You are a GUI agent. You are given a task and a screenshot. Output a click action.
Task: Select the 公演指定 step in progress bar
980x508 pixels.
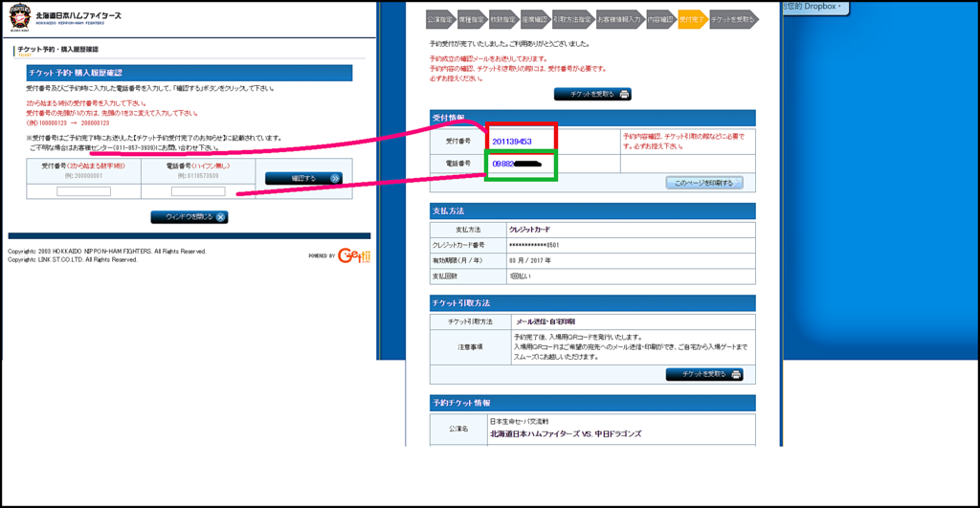439,19
